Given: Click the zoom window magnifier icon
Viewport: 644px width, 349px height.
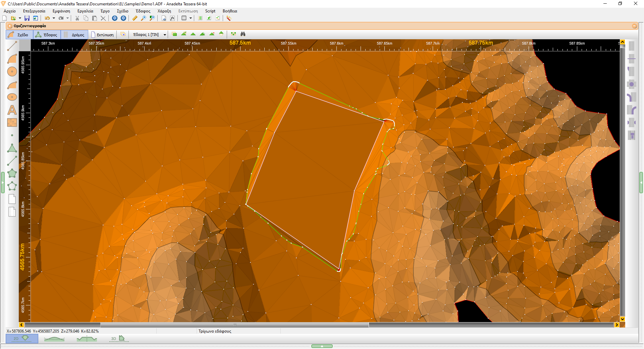Looking at the screenshot, I should pyautogui.click(x=152, y=18).
